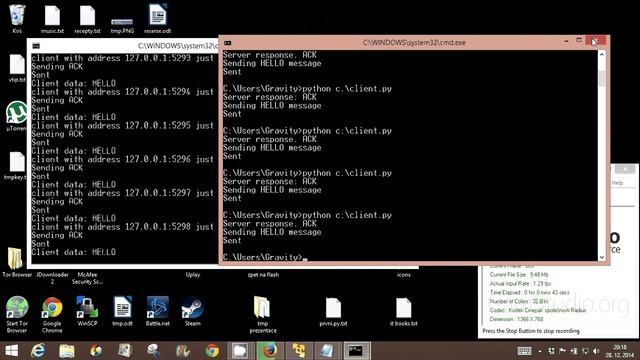Image resolution: width=640 pixels, height=360 pixels.
Task: Open the Windows Start button
Action: click(11, 351)
